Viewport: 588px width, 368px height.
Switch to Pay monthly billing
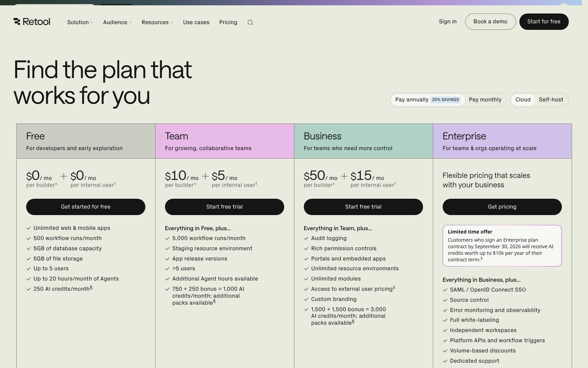[485, 100]
